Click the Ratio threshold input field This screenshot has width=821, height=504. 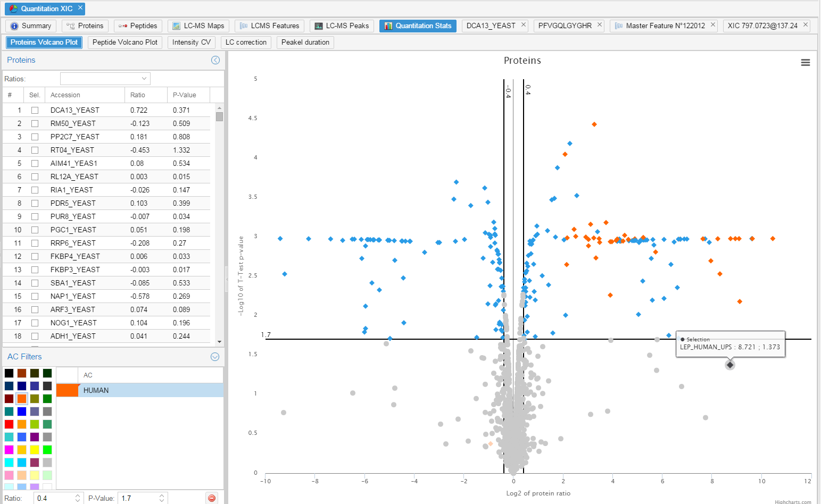tap(54, 498)
